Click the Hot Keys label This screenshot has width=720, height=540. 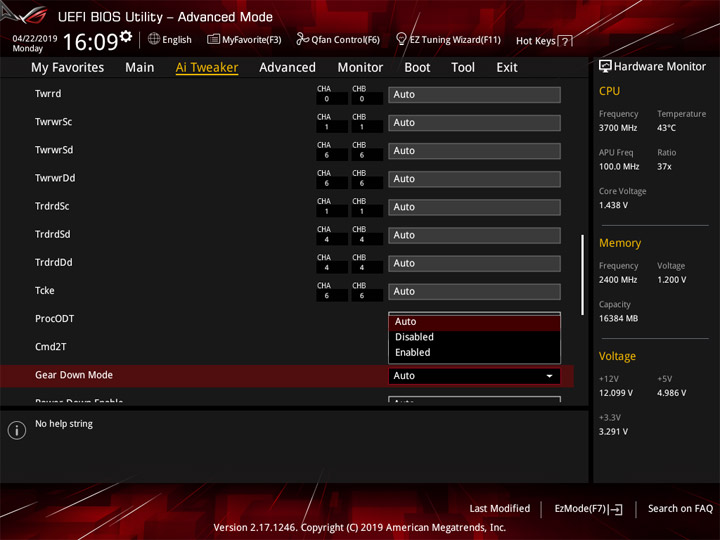click(x=535, y=41)
